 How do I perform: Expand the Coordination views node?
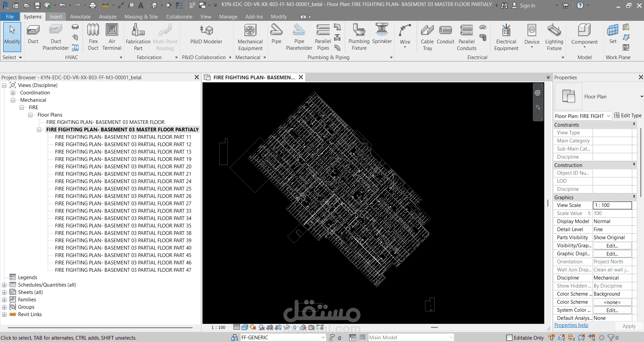point(13,93)
